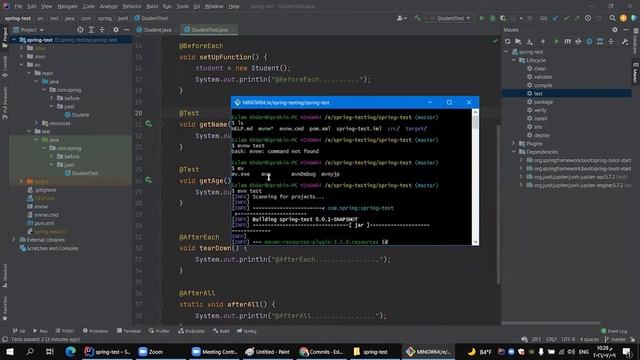Image resolution: width=640 pixels, height=360 pixels.
Task: Switch to Student.java editor tab
Action: (157, 30)
